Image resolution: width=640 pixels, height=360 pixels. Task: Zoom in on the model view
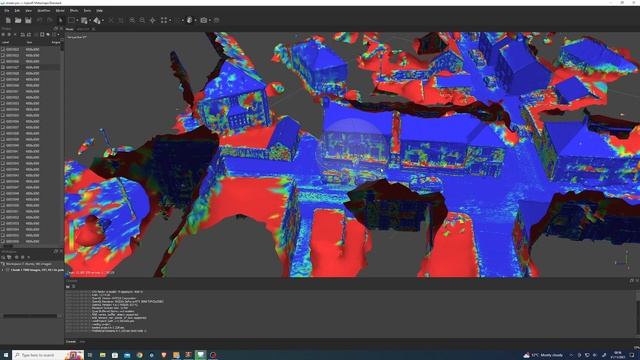[x=132, y=20]
